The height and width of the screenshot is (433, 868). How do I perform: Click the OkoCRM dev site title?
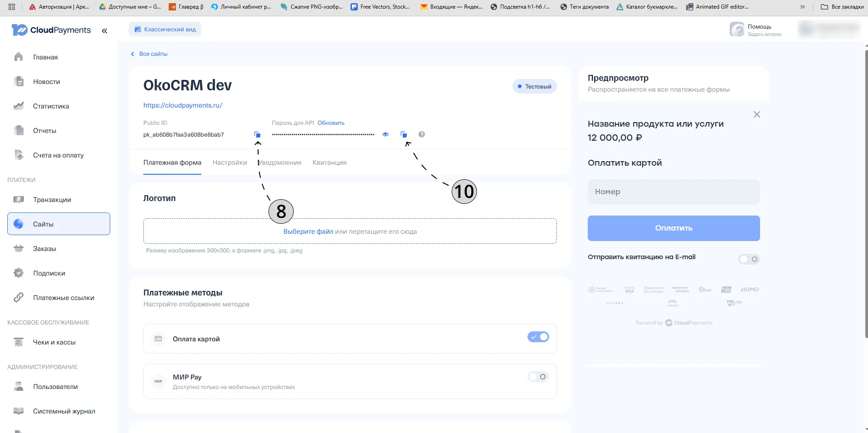(187, 85)
